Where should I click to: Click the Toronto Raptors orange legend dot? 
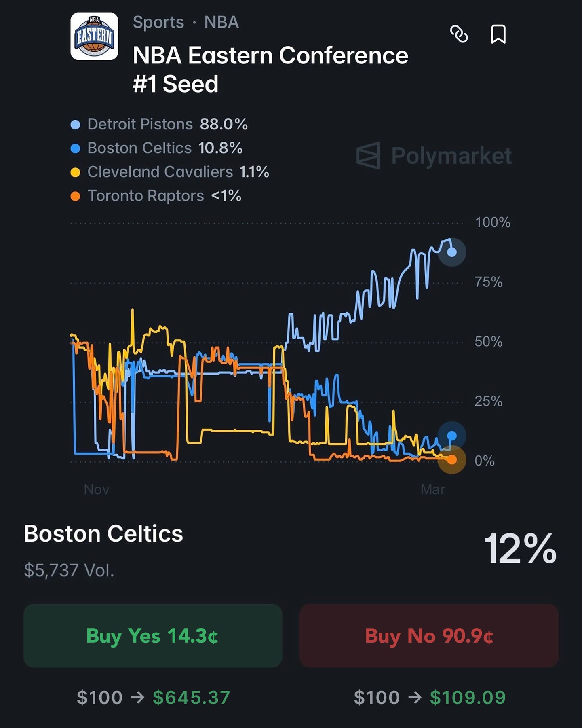coord(75,196)
